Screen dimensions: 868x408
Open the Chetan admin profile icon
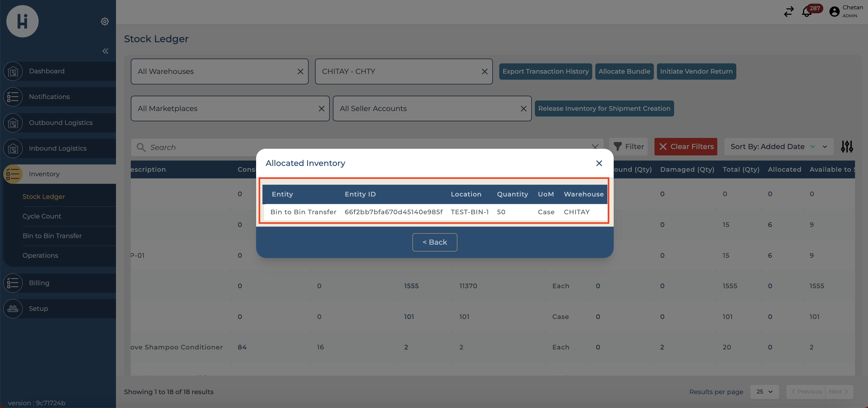click(x=834, y=12)
